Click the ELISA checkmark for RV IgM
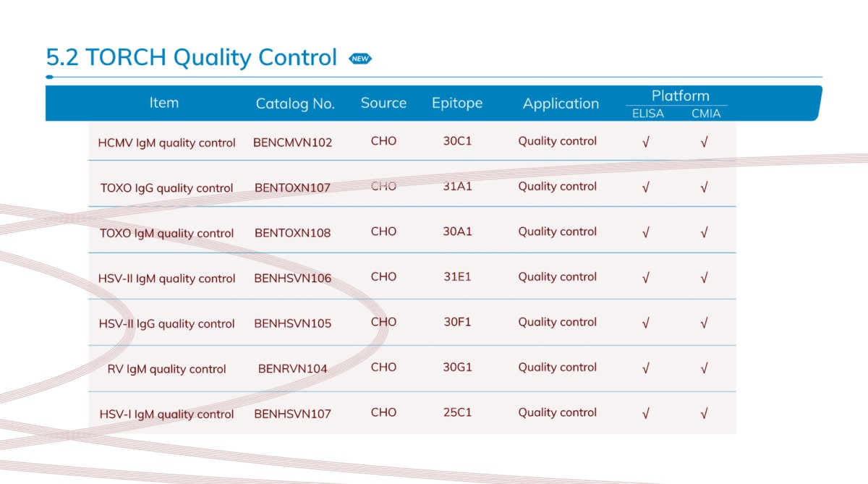 tap(645, 369)
